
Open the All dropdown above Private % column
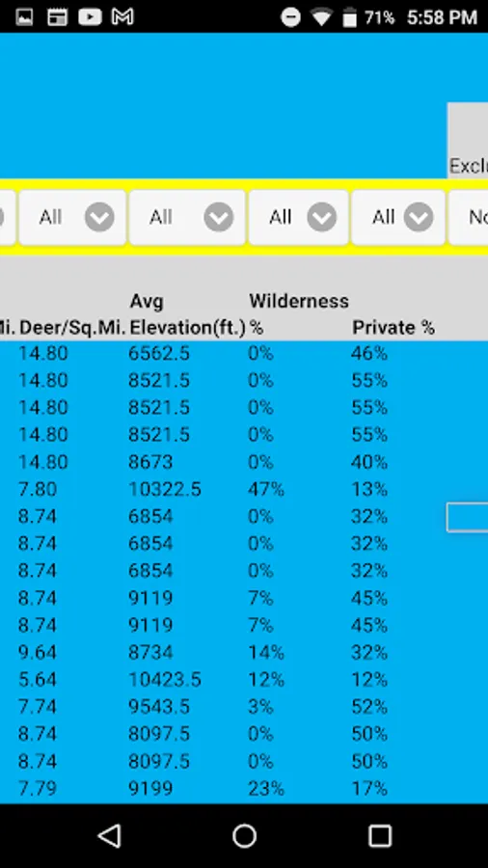[398, 217]
